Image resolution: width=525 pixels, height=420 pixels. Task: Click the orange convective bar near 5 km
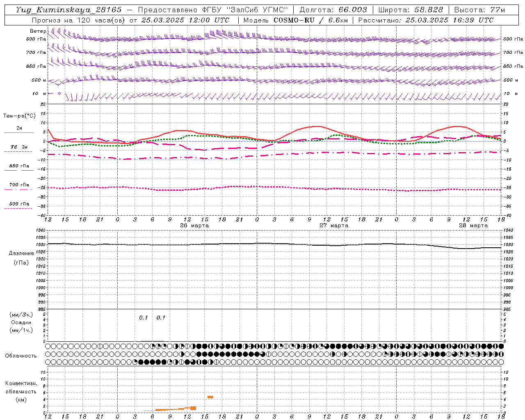point(210,397)
